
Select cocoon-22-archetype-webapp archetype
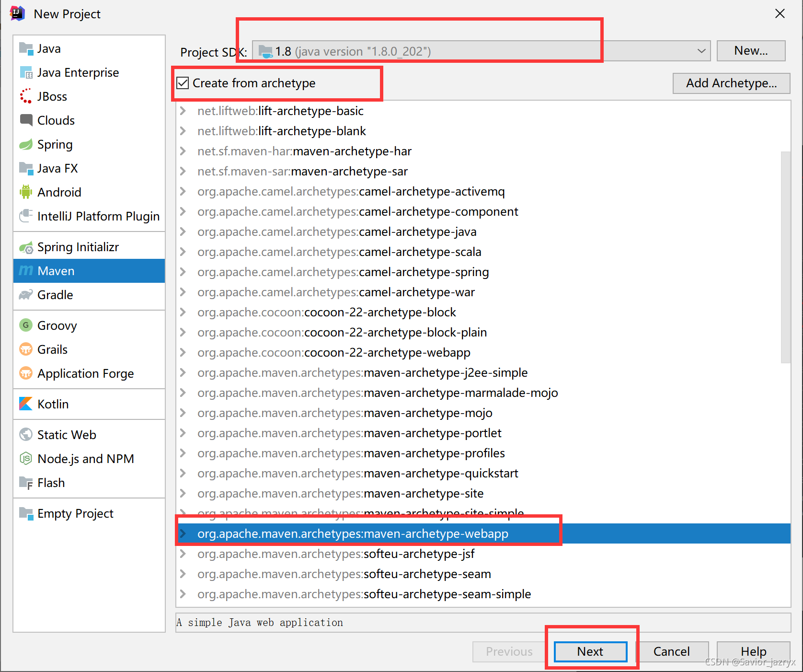point(483,352)
